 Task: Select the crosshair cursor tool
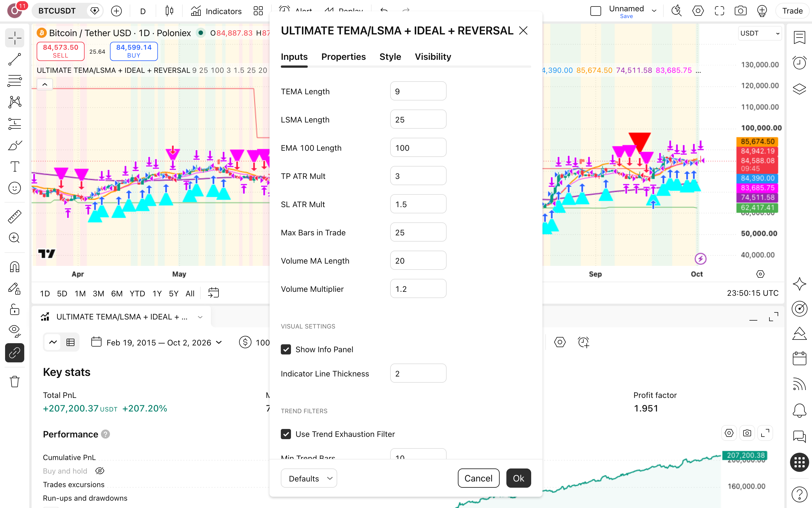coord(14,38)
